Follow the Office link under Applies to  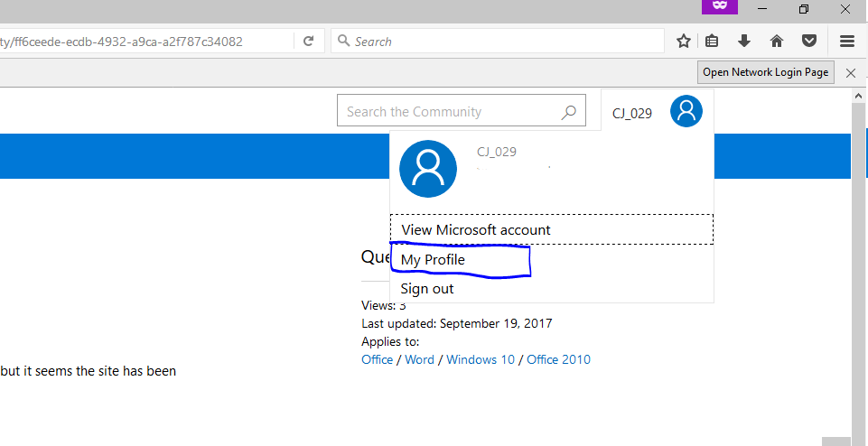coord(377,359)
